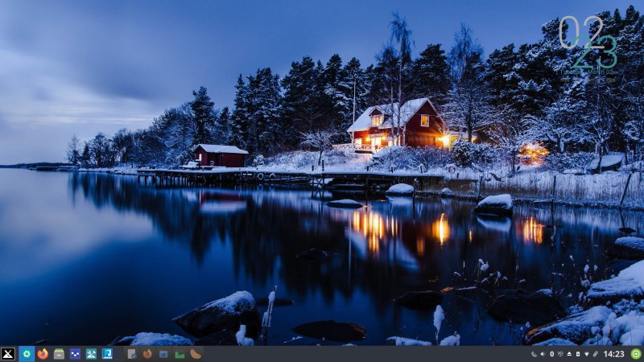Viewport: 644px width, 362px height.
Task: Show battery status from the tray icon
Action: coord(578,354)
